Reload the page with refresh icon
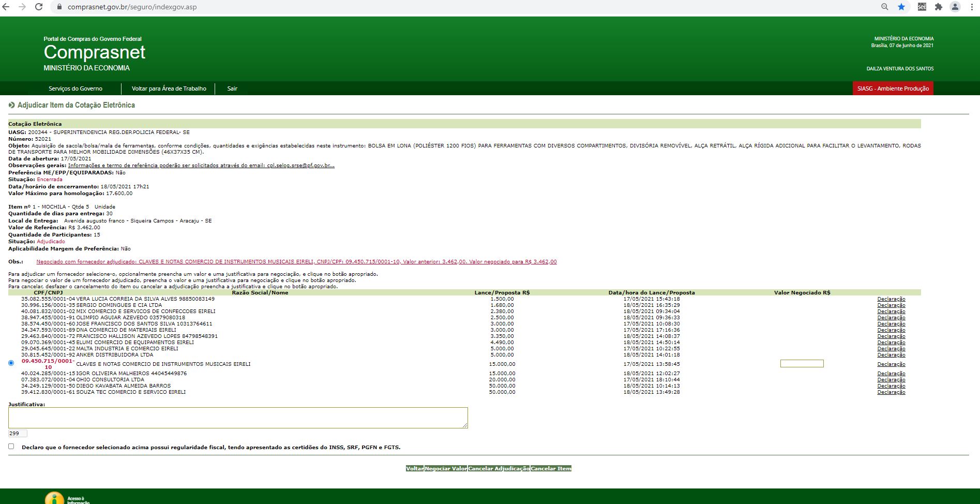Image resolution: width=980 pixels, height=504 pixels. point(39,7)
